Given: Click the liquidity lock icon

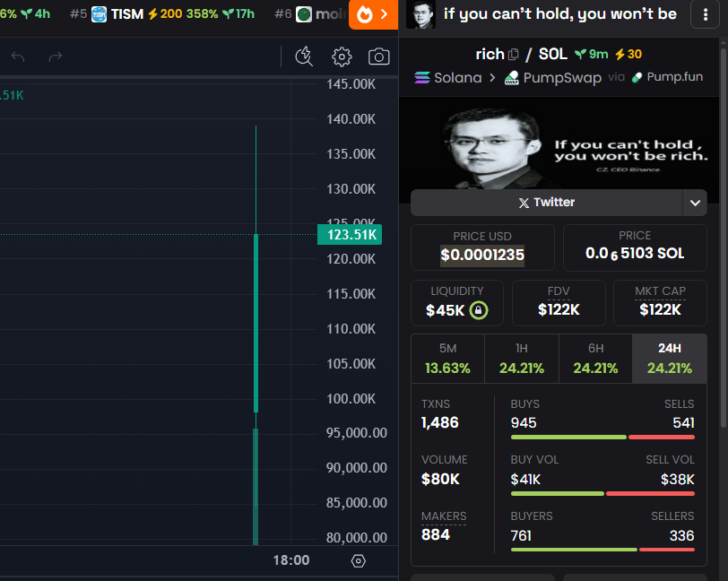Looking at the screenshot, I should 479,309.
